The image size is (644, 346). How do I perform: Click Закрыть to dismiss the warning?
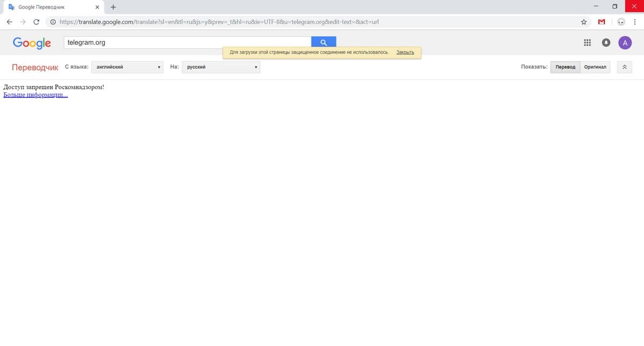(405, 53)
